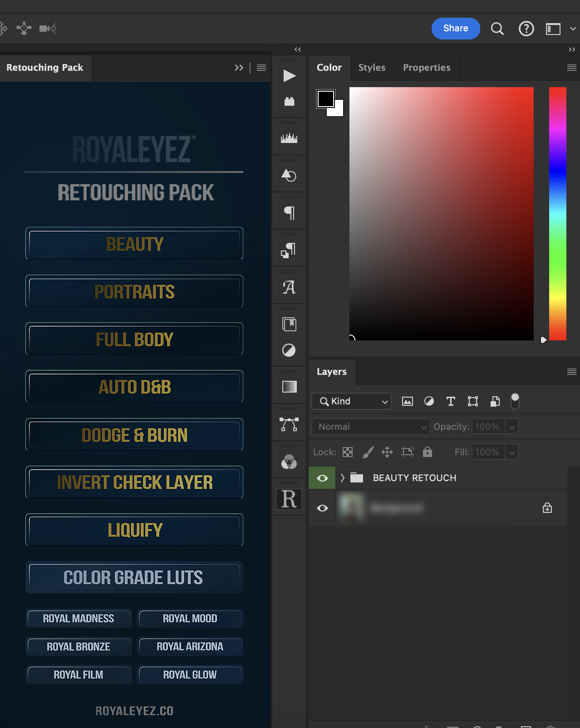Click the foreground color swatch
The image size is (580, 728).
pyautogui.click(x=325, y=98)
